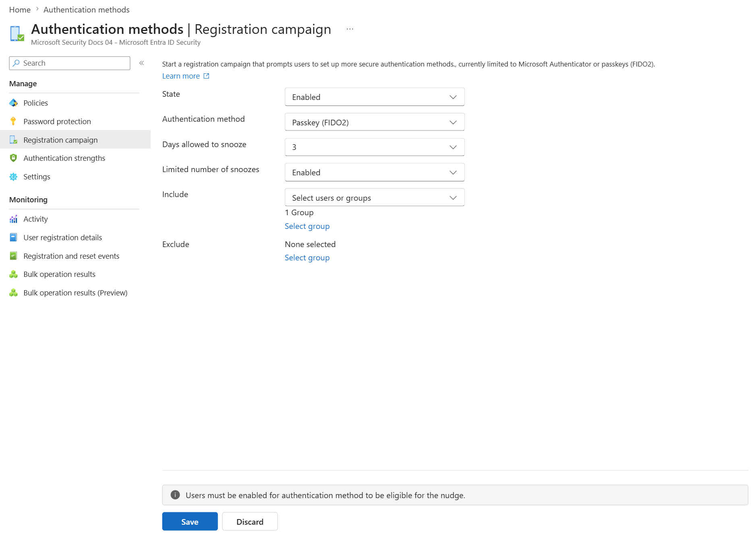Open the ellipsis more options menu
Screen dimensions: 756x536
[350, 29]
